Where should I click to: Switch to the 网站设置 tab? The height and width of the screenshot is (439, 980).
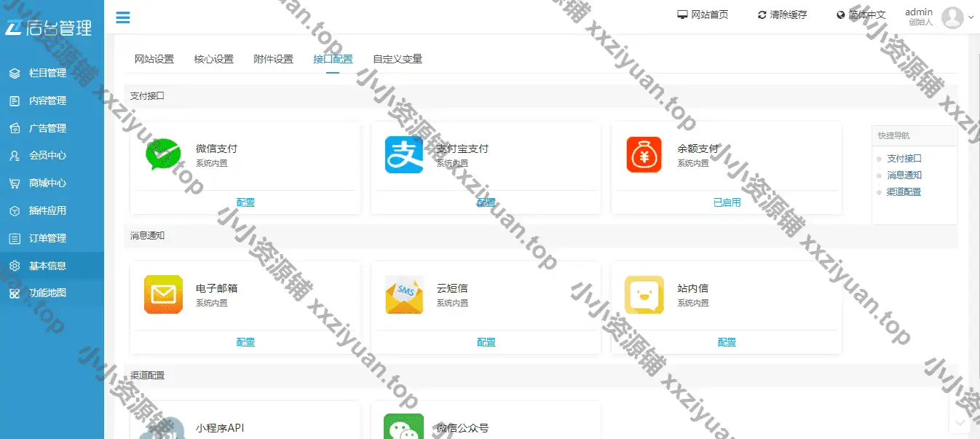coord(154,59)
